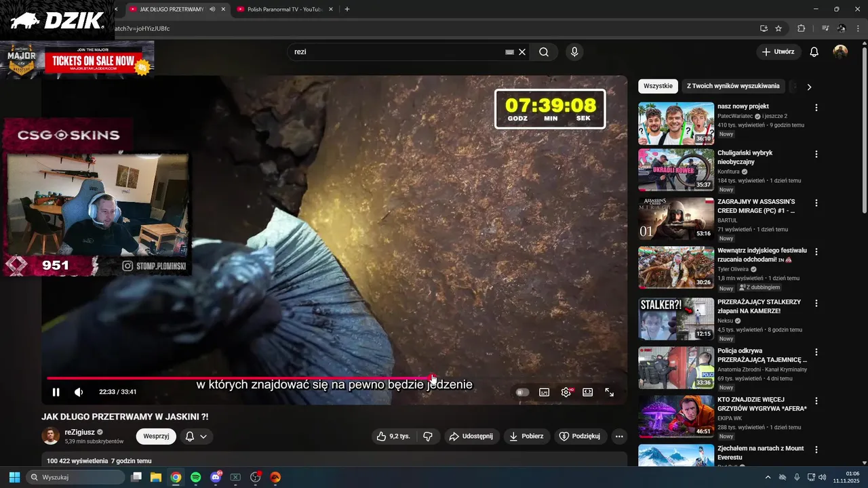
Task: Open the Chrome three-dot menu
Action: pos(858,28)
